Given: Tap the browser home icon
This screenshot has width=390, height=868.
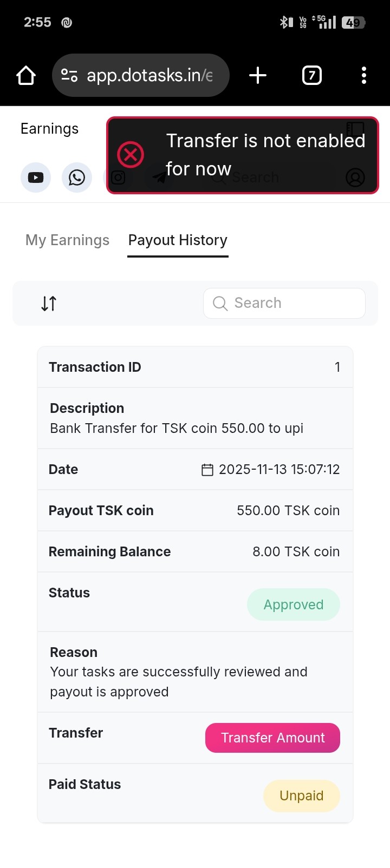Looking at the screenshot, I should pyautogui.click(x=26, y=75).
